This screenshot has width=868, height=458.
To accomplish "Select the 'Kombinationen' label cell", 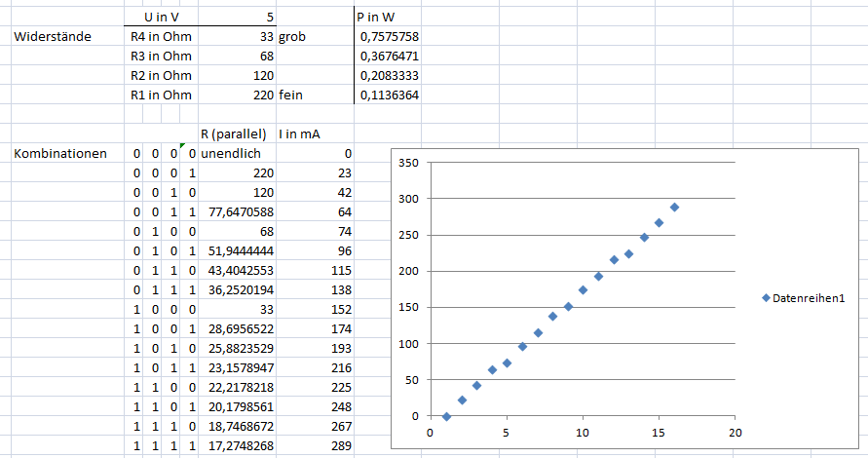I will 67,153.
